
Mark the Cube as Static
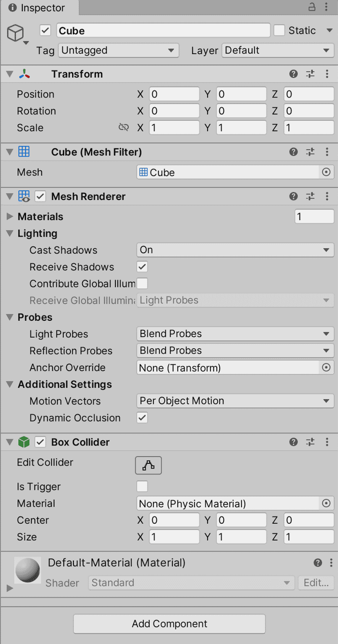(279, 30)
